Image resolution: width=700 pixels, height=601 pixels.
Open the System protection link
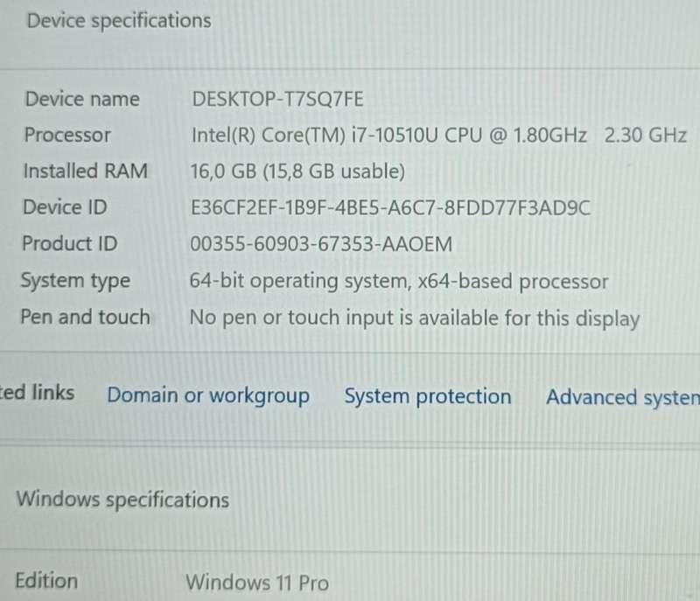click(428, 396)
